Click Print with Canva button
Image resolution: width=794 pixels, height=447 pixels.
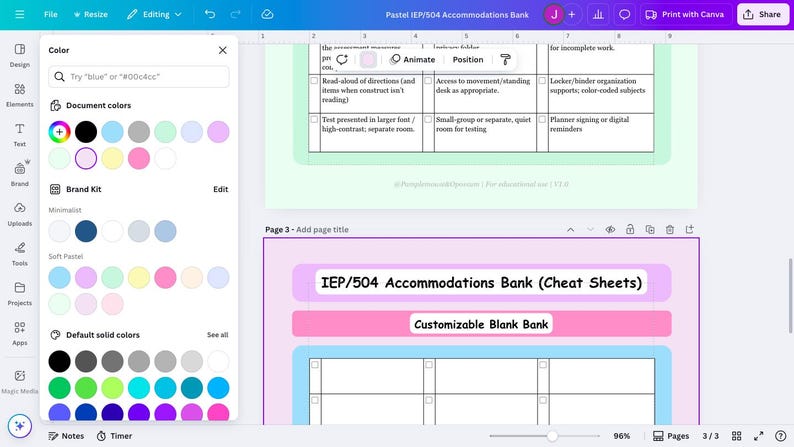click(x=685, y=15)
